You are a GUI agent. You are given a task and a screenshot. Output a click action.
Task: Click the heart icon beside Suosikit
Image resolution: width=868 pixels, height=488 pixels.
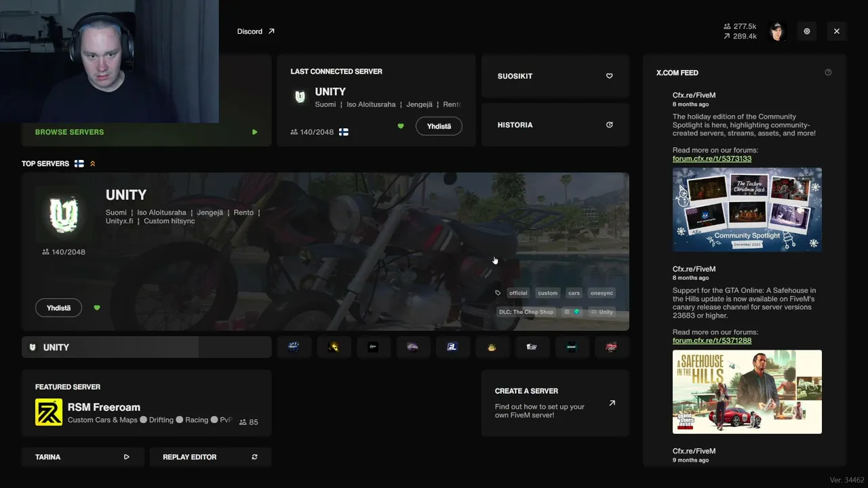[x=609, y=76]
